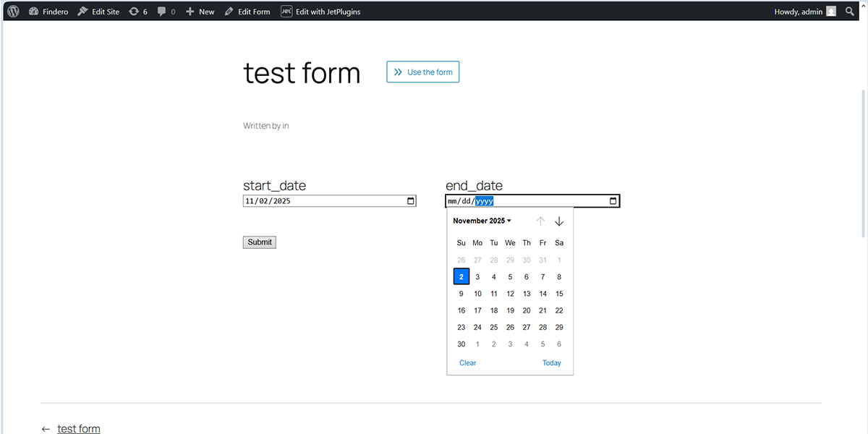Select day 9 in the calendar
Image resolution: width=868 pixels, height=434 pixels.
pyautogui.click(x=461, y=294)
